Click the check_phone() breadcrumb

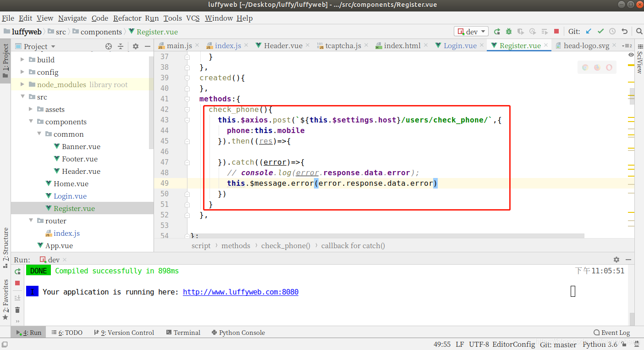tap(286, 245)
